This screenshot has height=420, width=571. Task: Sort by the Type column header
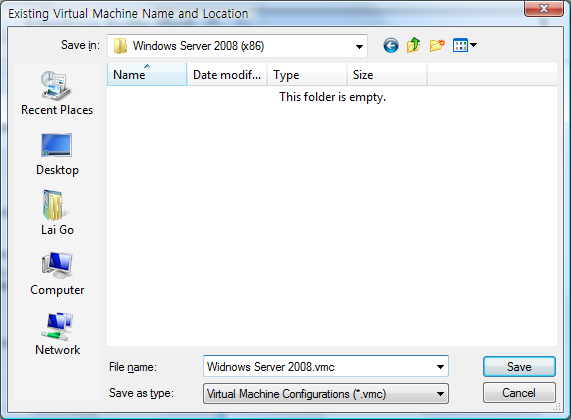click(307, 75)
